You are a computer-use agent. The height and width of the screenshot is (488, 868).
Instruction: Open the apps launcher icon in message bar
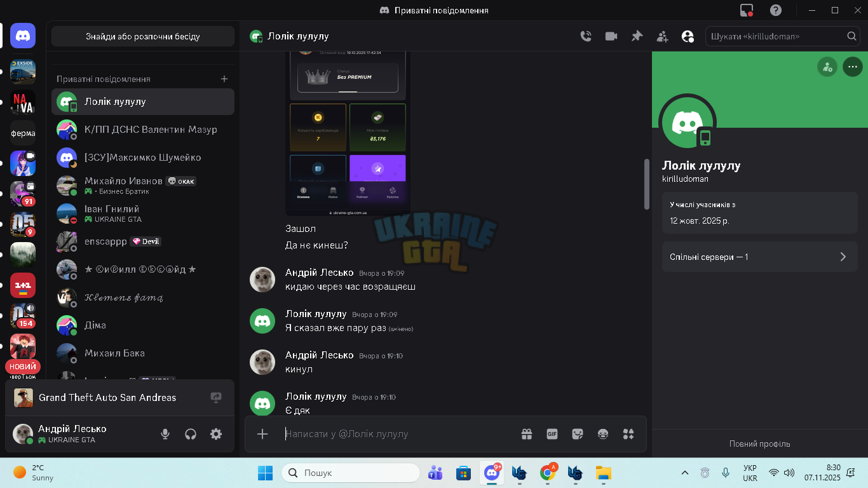point(628,434)
